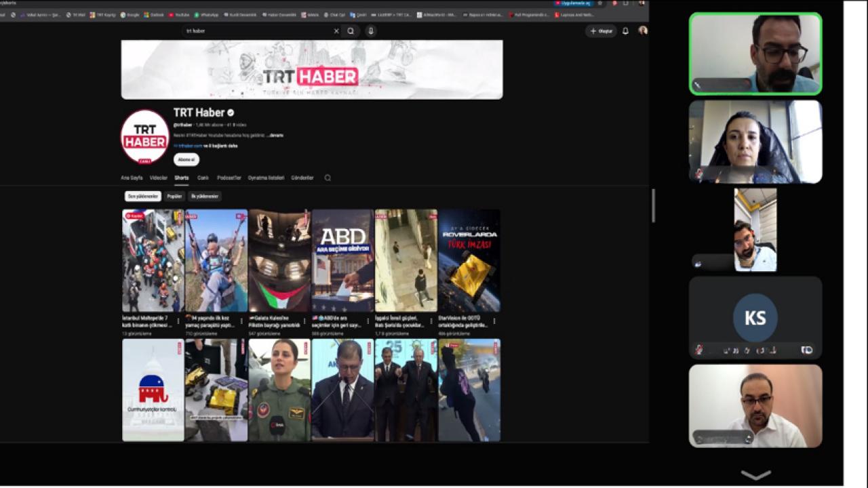Search within the channel using magnifier icon
This screenshot has width=868, height=488.
[328, 178]
